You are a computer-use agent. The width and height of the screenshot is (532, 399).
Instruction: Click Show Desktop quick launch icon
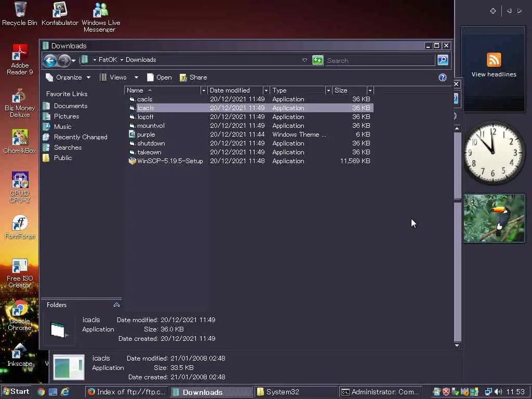[53, 392]
